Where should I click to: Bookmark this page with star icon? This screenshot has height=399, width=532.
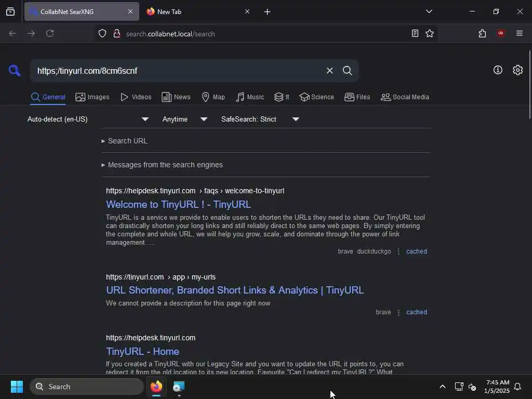tap(430, 33)
